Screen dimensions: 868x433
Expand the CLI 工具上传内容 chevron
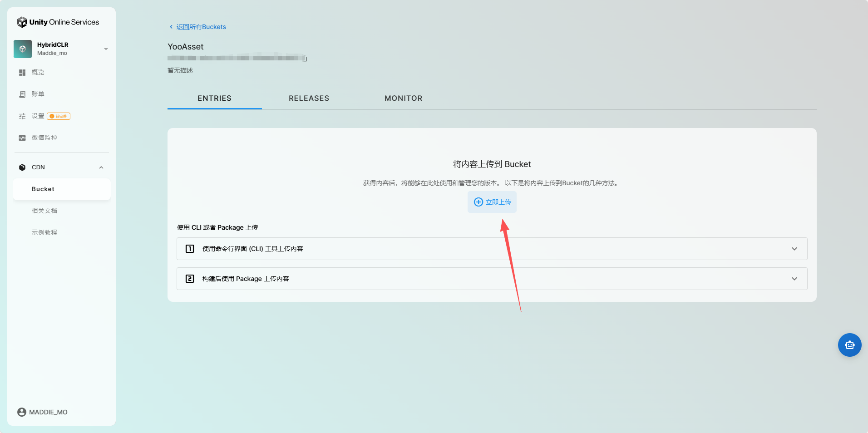(794, 249)
